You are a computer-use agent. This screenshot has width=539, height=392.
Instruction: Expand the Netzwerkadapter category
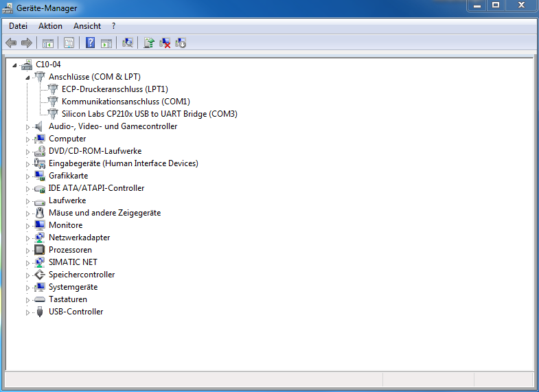[x=28, y=238]
